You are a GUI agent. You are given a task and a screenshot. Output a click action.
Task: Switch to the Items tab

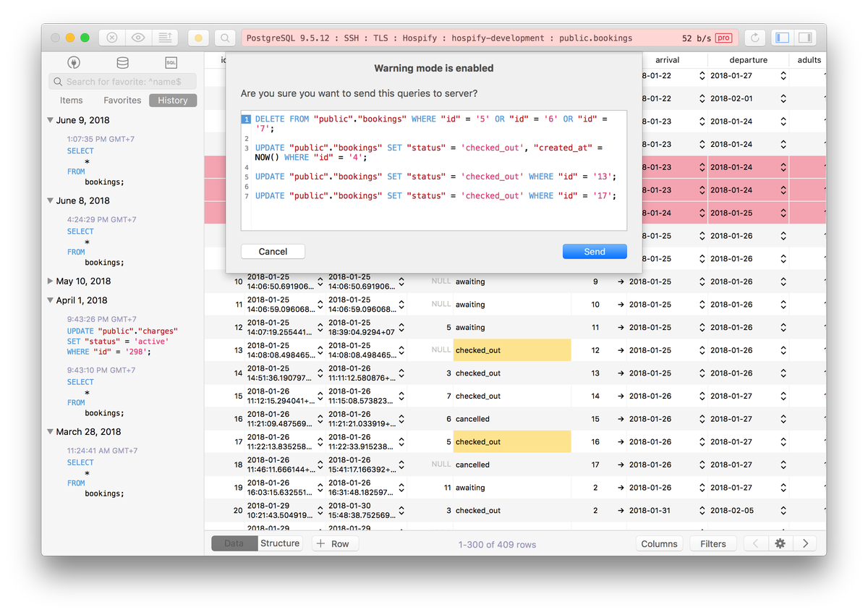pos(71,101)
